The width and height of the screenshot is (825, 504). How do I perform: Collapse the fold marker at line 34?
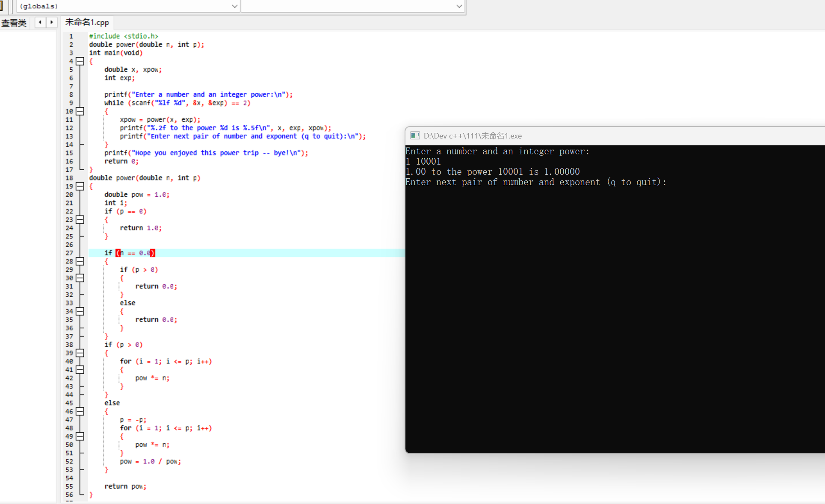pos(80,311)
